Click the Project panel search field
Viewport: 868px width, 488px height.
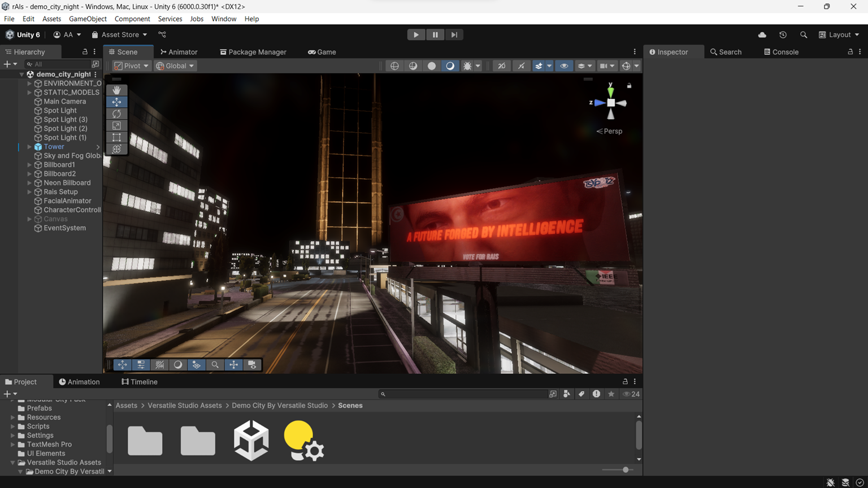click(x=463, y=394)
